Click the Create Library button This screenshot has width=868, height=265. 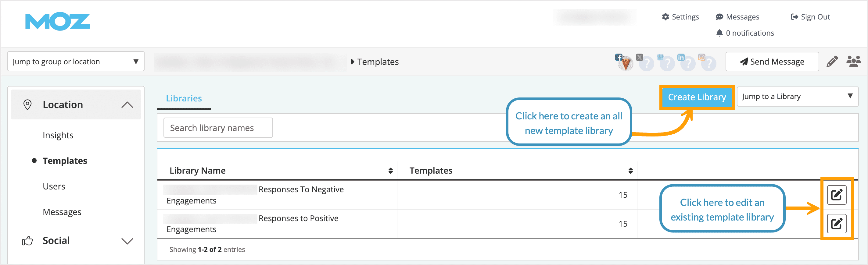coord(697,97)
